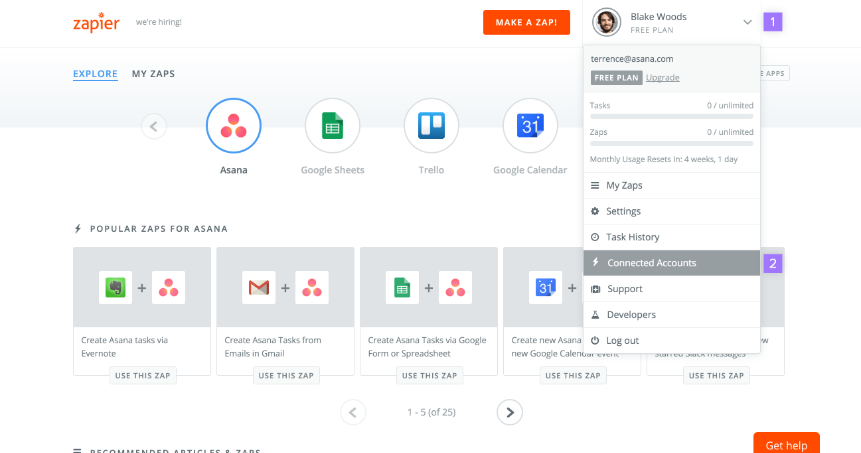This screenshot has width=861, height=453.
Task: Select the Google Sheets app icon
Action: point(332,126)
